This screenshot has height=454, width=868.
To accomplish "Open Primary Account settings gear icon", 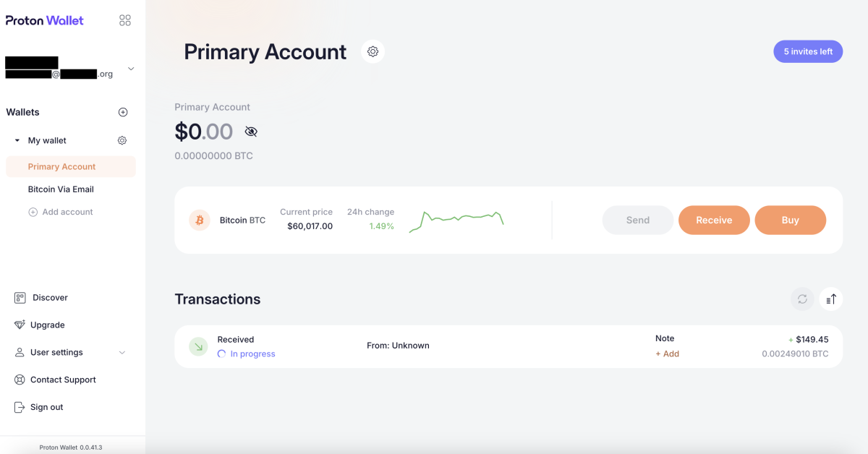I will click(x=373, y=51).
